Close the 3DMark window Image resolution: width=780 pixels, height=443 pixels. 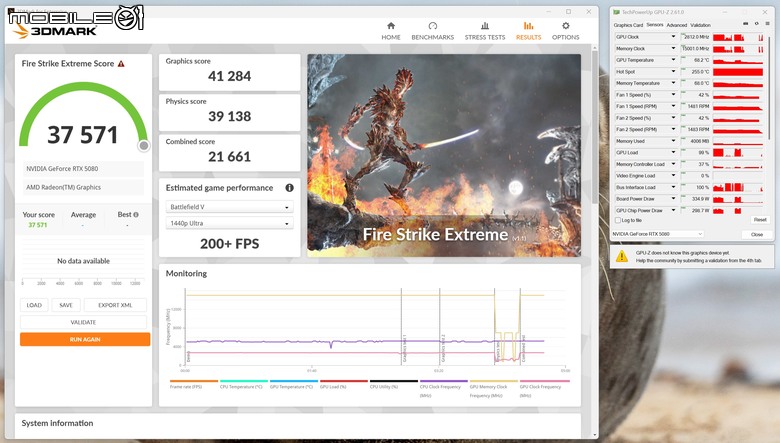pos(588,11)
